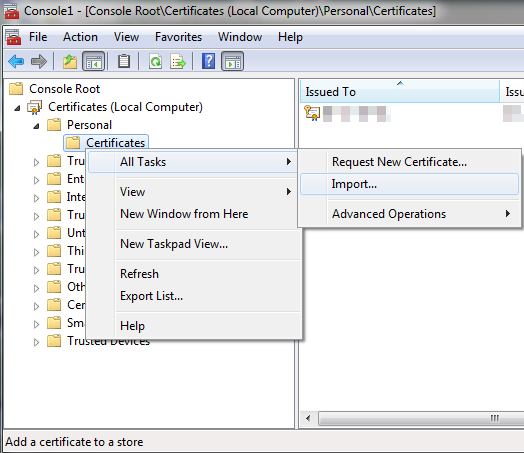Click the Unt folder icon
524x453 pixels.
click(x=54, y=233)
